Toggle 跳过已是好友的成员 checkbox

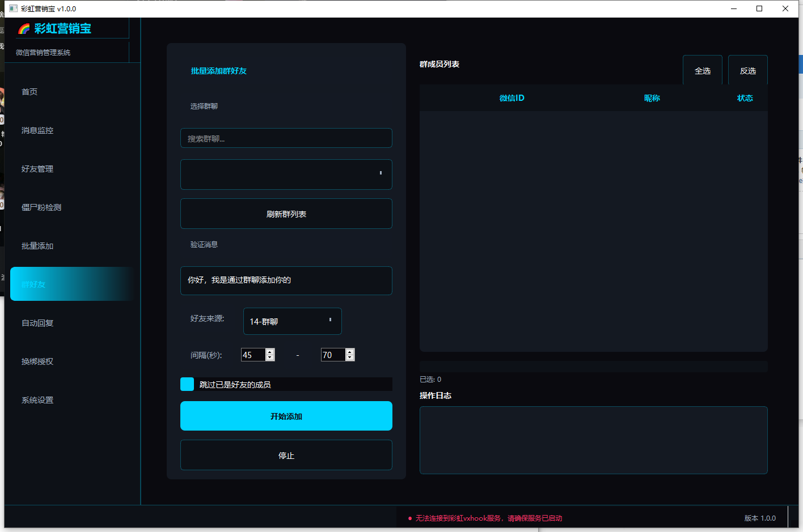click(x=187, y=384)
